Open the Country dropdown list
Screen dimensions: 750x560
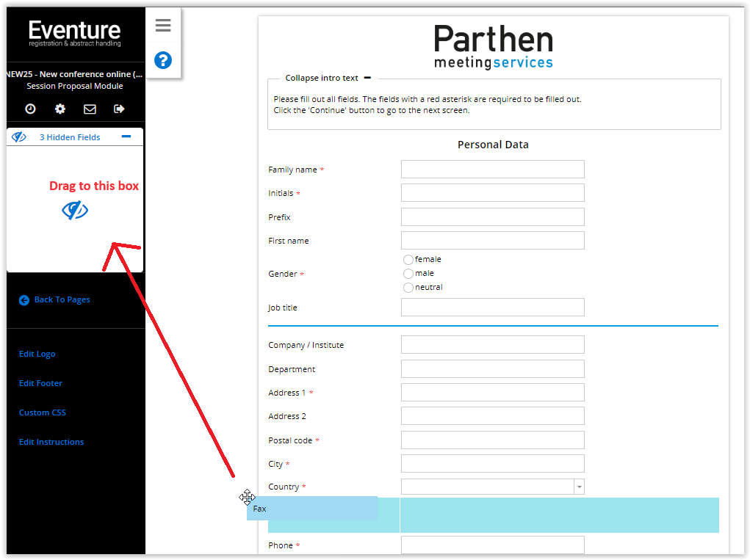579,487
